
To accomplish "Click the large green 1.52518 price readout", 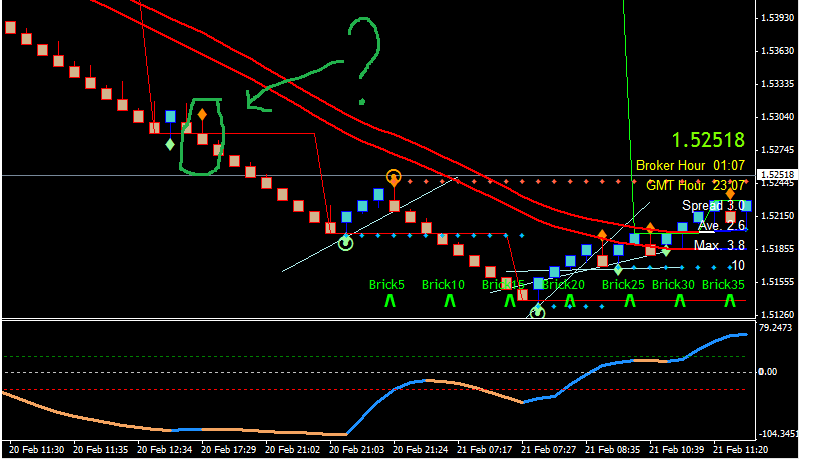I will (708, 140).
